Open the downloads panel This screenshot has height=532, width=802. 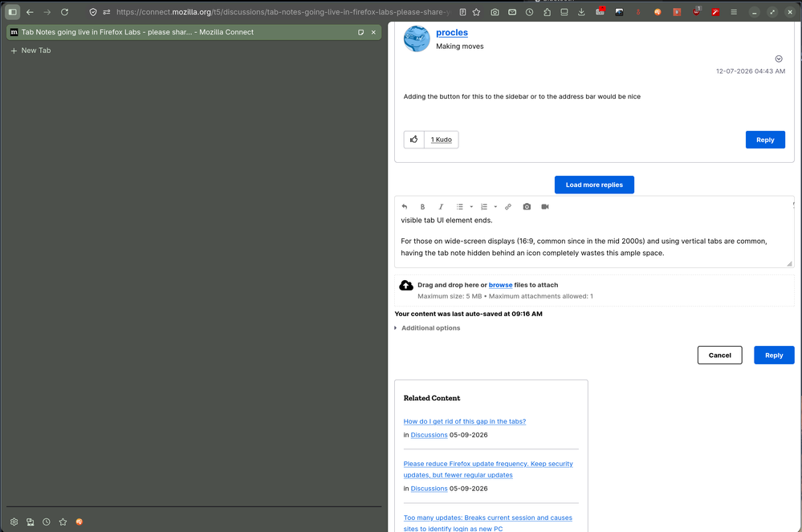coord(581,12)
